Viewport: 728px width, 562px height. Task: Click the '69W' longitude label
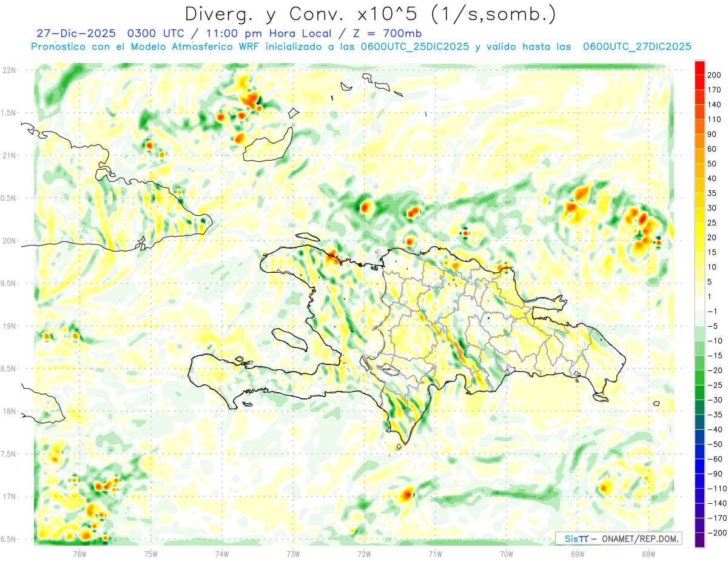click(577, 554)
